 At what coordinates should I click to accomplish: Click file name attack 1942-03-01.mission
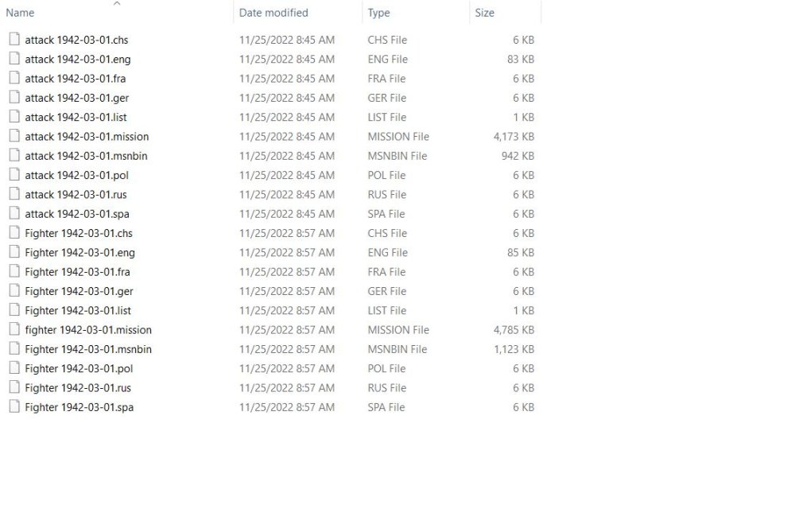point(87,136)
